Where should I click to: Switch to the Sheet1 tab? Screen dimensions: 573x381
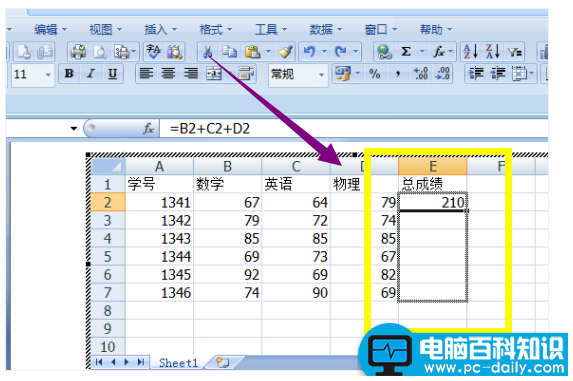pyautogui.click(x=178, y=363)
